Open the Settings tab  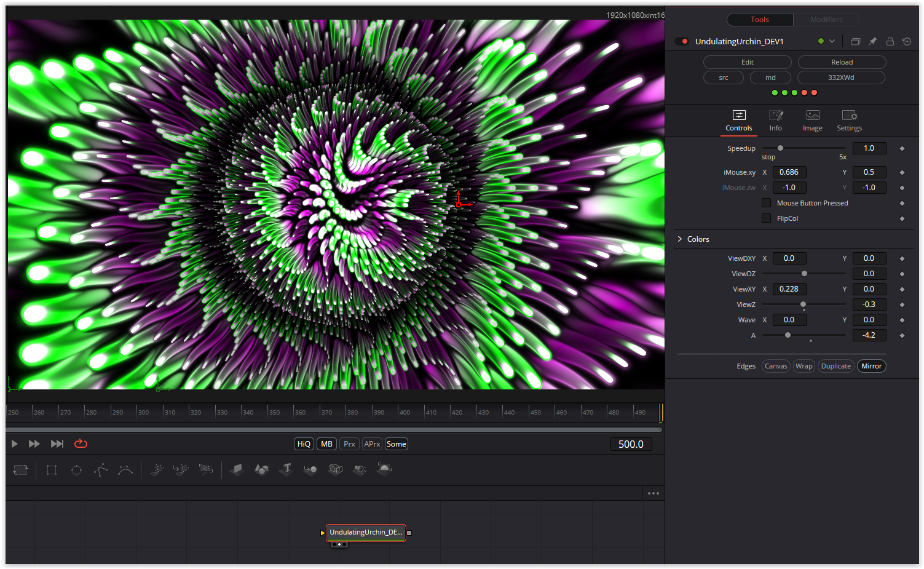click(850, 121)
